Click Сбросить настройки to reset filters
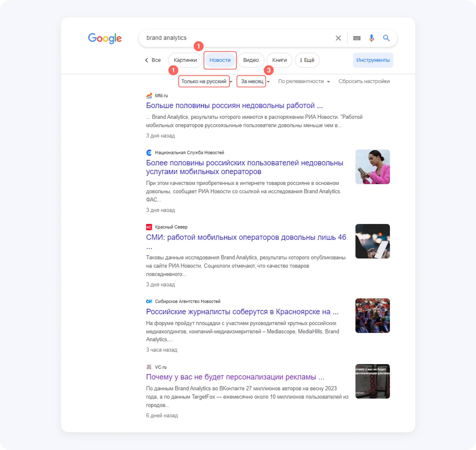Image resolution: width=476 pixels, height=450 pixels. click(364, 81)
